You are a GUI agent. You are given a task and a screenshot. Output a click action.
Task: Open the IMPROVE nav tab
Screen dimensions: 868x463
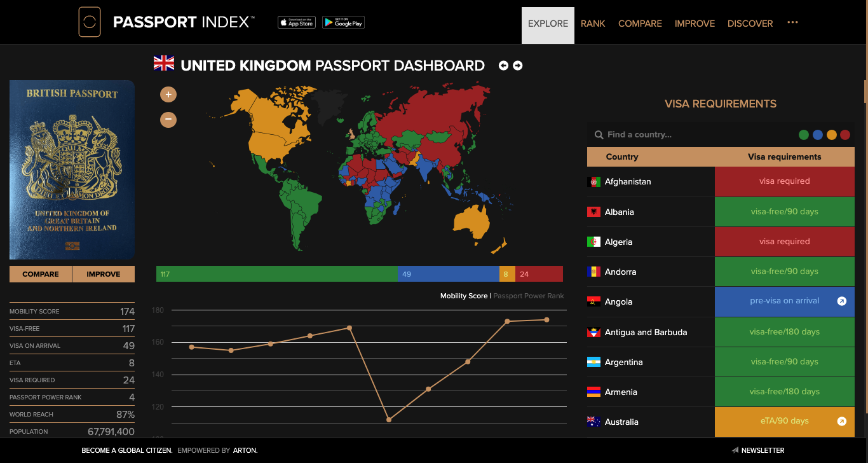point(695,24)
